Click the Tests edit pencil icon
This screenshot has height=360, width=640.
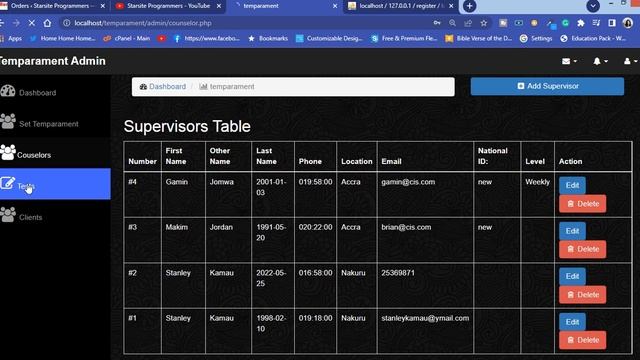tap(7, 183)
